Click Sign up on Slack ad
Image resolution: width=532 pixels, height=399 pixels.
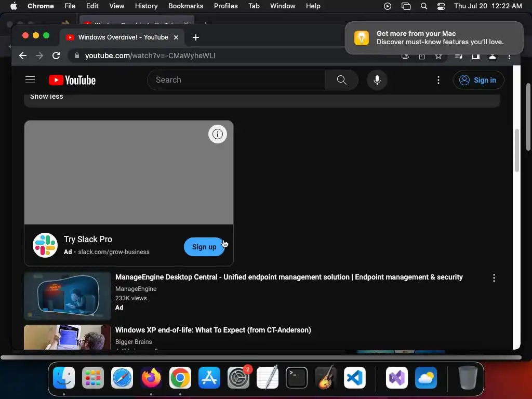tap(204, 247)
